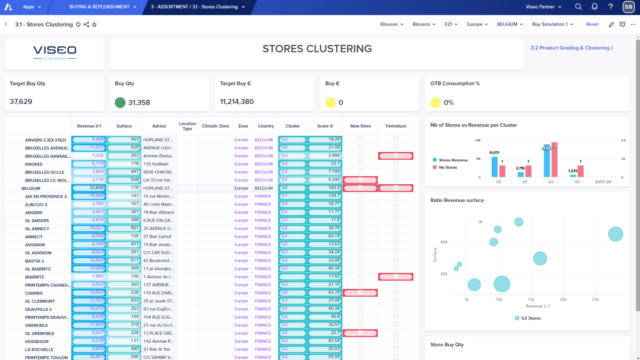Mark page as favorite with star icon
Viewport: 640px width, 360px height.
(x=94, y=24)
